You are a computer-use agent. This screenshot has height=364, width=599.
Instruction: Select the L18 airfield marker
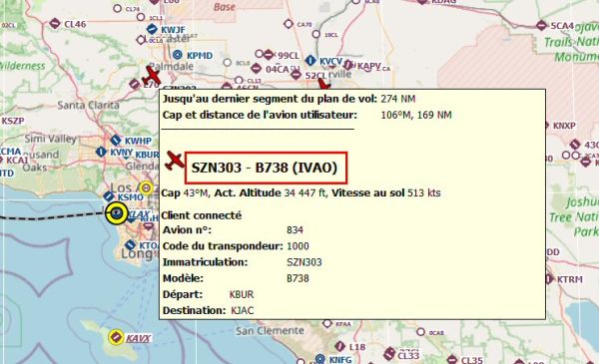(340, 346)
